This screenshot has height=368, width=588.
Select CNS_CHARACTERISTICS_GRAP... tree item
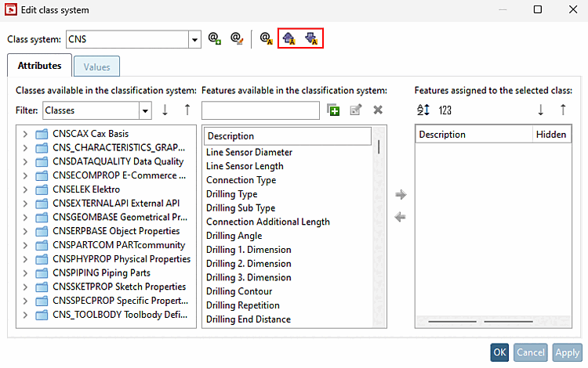pos(119,148)
